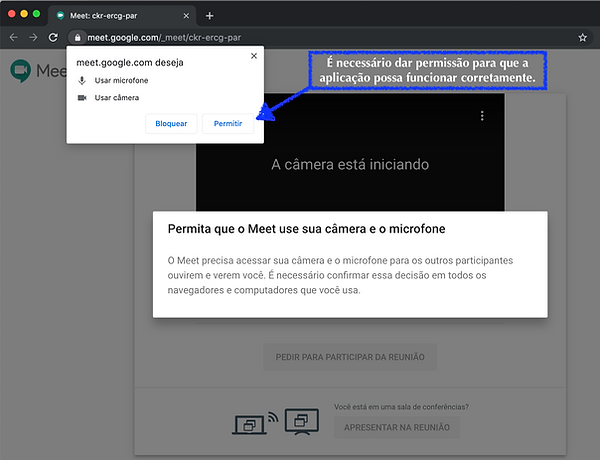Click the 'Usar câmera' text

[117, 98]
